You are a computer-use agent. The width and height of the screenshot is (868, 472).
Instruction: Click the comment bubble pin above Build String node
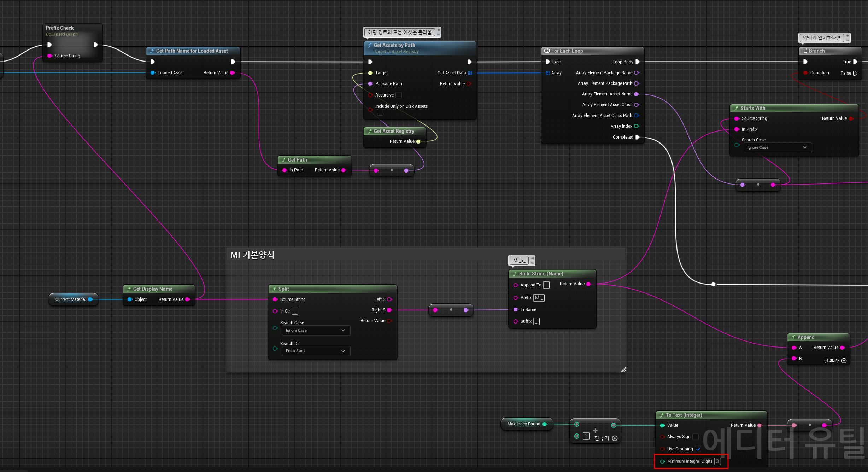[x=532, y=259]
